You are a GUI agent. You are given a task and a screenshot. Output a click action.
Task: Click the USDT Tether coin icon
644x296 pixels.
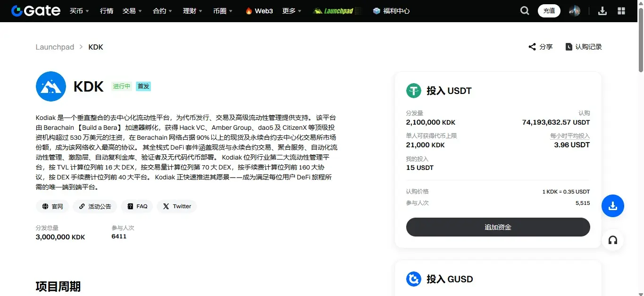point(414,91)
